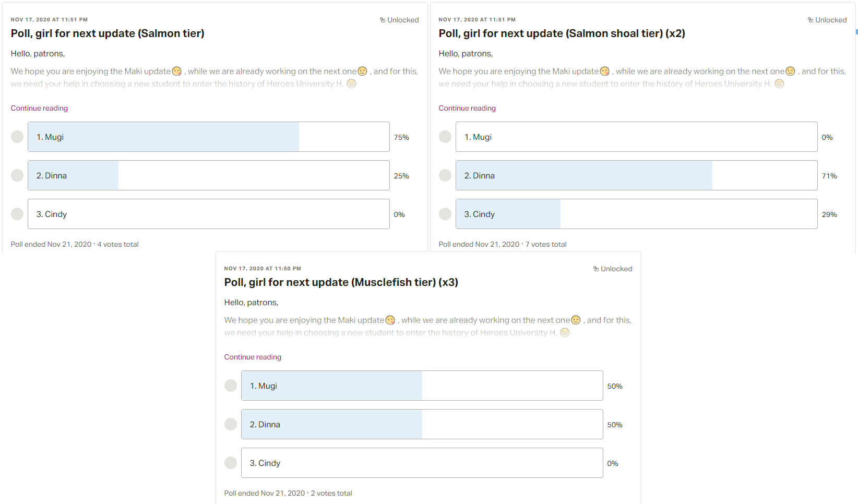Click the Unlocked lock icon on Musclefish post

[x=596, y=269]
